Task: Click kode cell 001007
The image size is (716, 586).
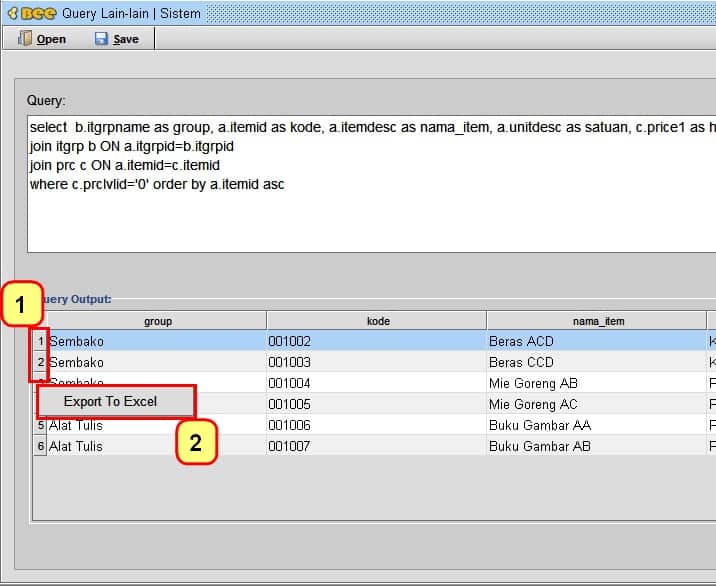Action: click(x=377, y=446)
